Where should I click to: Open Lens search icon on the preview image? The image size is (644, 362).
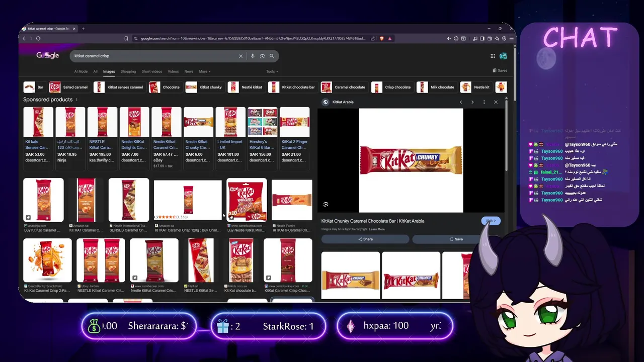[x=326, y=204]
